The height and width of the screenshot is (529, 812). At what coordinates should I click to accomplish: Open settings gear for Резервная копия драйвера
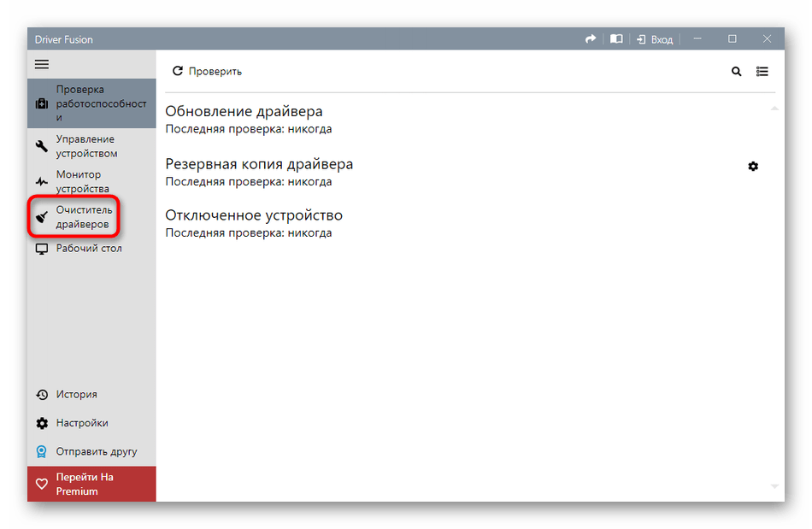click(x=753, y=167)
